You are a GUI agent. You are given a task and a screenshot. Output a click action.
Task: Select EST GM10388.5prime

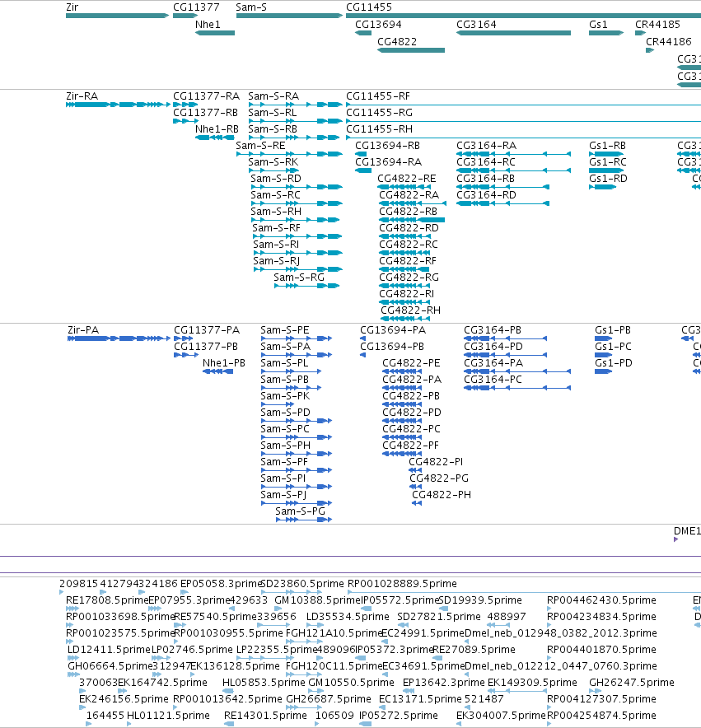tap(318, 600)
